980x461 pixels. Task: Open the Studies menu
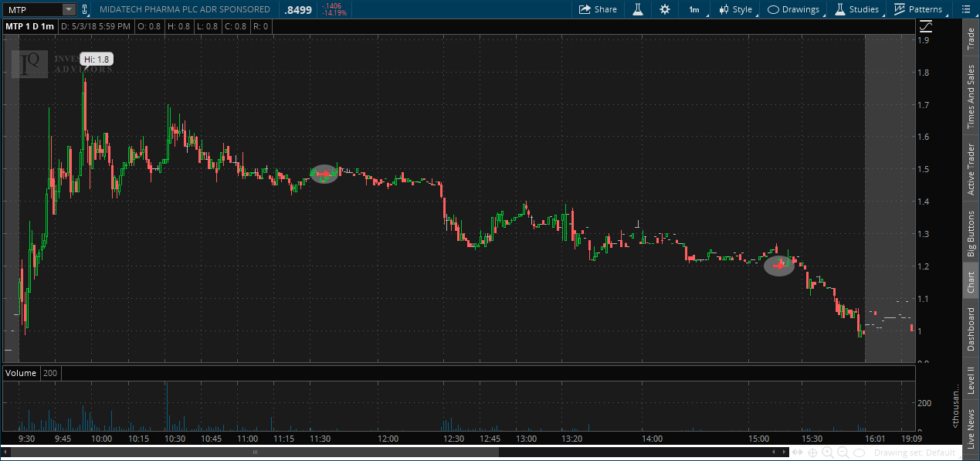[856, 9]
